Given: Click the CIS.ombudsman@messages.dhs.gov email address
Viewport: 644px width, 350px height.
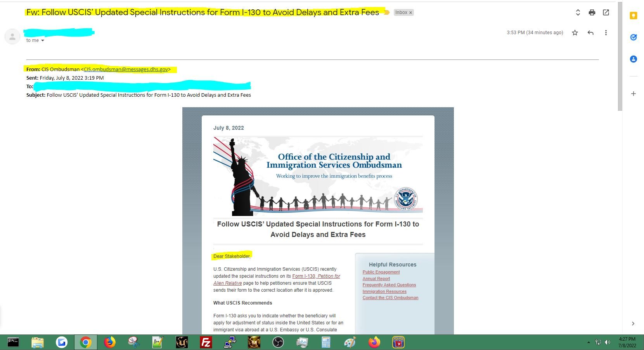Looking at the screenshot, I should 126,69.
